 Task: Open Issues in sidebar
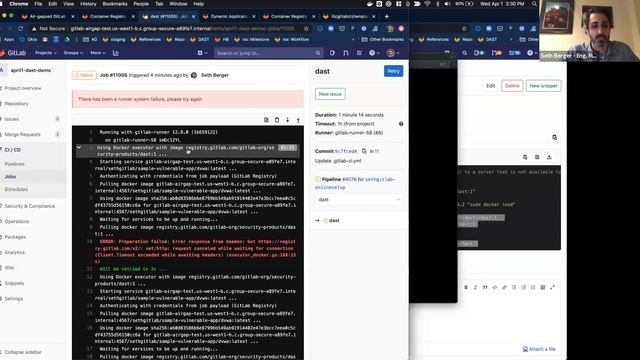pyautogui.click(x=11, y=119)
